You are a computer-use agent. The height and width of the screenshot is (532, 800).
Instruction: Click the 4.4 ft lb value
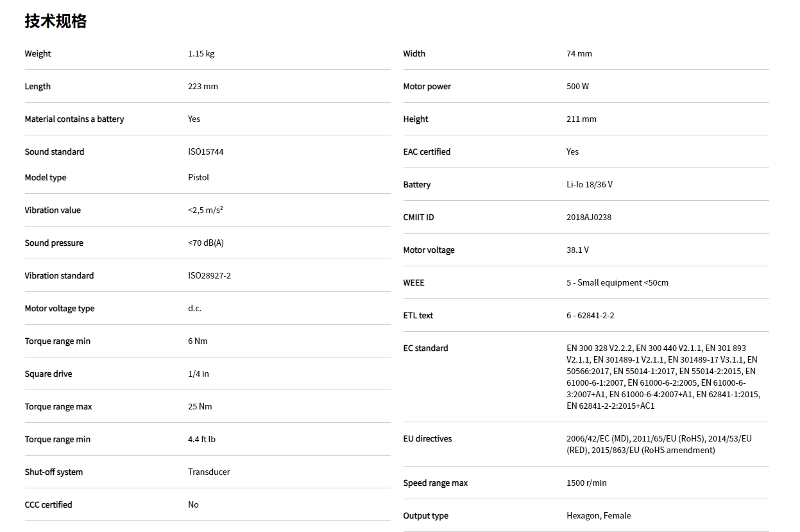tap(201, 440)
